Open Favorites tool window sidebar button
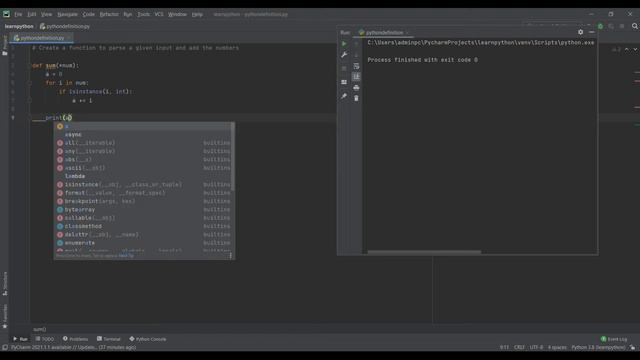Screen dimensions: 640x360 coord(5,316)
